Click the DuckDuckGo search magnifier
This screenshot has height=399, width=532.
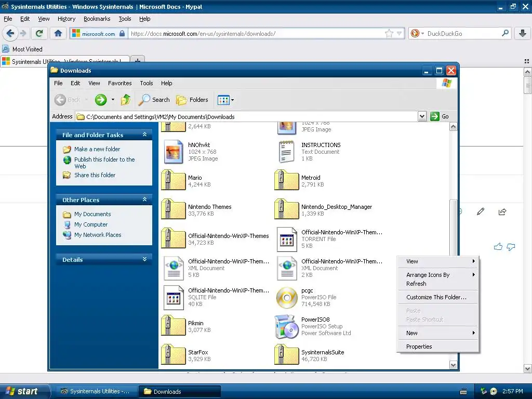pos(505,33)
